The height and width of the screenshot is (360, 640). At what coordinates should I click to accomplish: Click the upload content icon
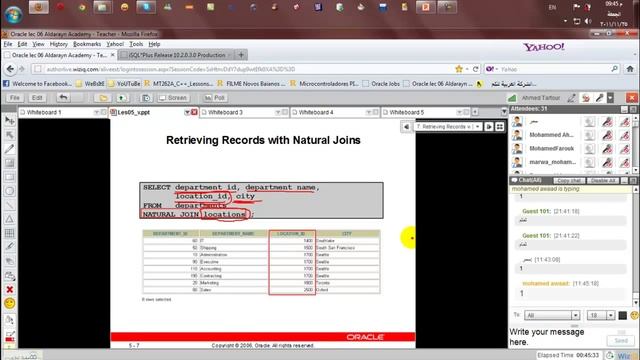pyautogui.click(x=121, y=98)
